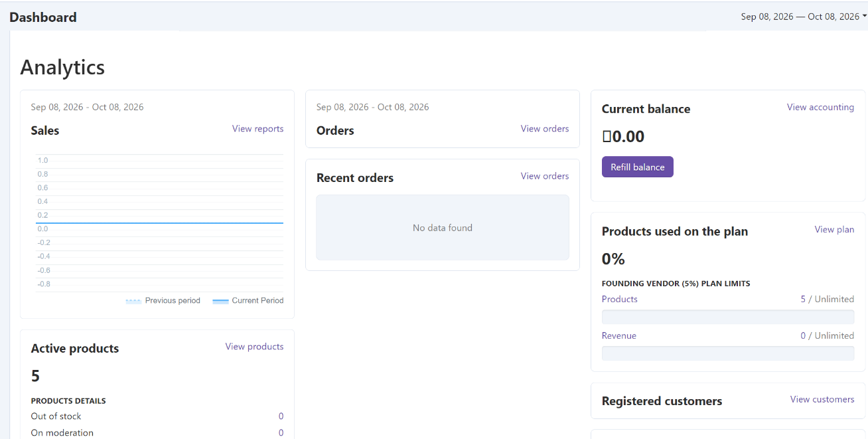Click the Orders heading
The image size is (868, 439).
(x=335, y=131)
